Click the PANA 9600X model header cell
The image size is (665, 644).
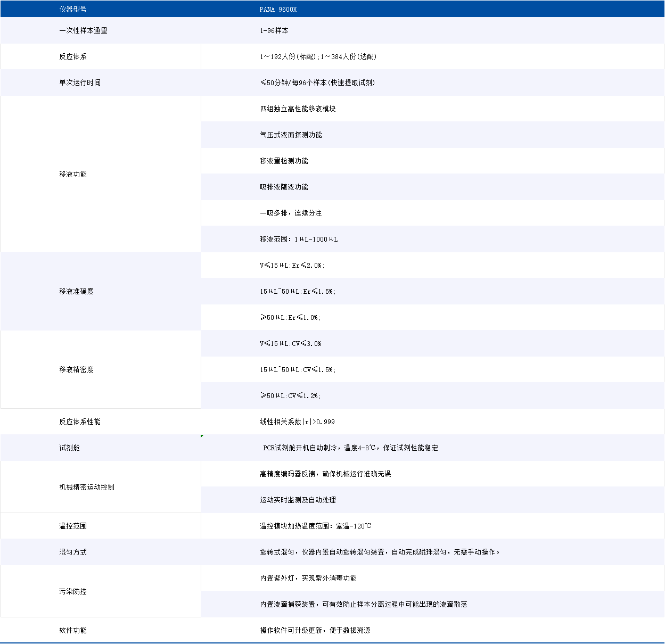[x=278, y=9]
